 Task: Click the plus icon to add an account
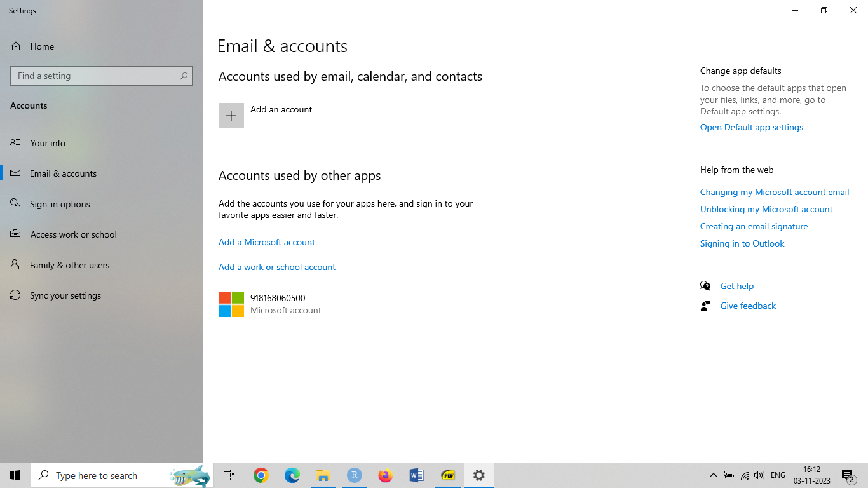pos(231,116)
